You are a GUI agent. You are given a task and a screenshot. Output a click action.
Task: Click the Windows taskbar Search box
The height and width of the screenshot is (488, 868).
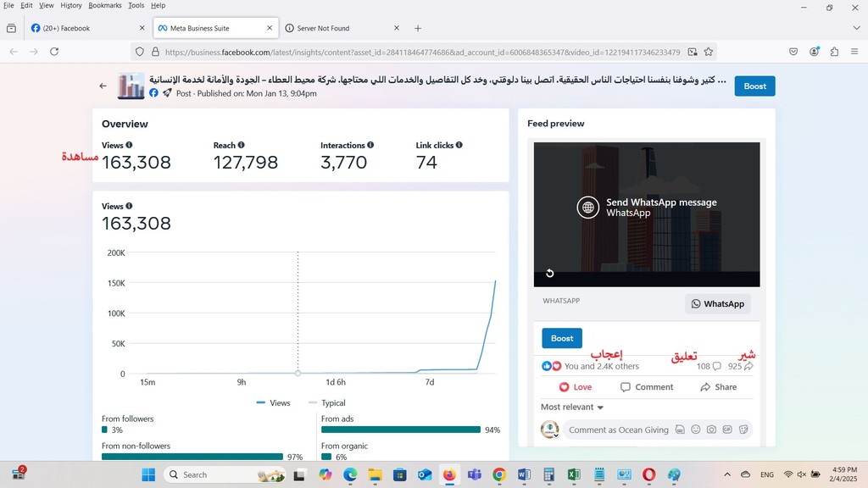[225, 474]
